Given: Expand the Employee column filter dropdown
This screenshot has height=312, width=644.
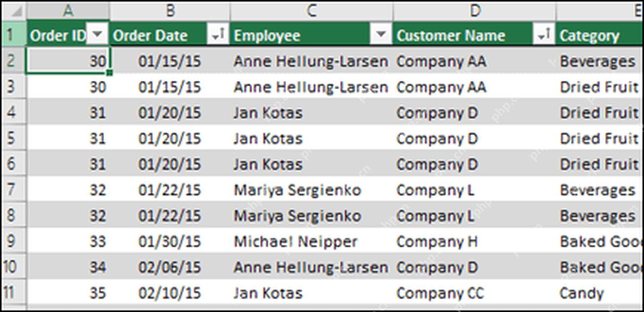Looking at the screenshot, I should pyautogui.click(x=380, y=35).
